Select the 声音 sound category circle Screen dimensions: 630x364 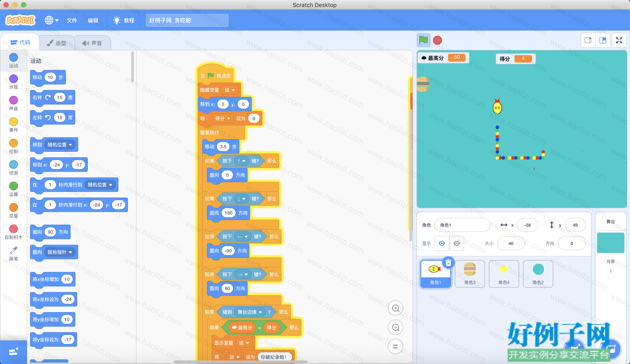14,103
